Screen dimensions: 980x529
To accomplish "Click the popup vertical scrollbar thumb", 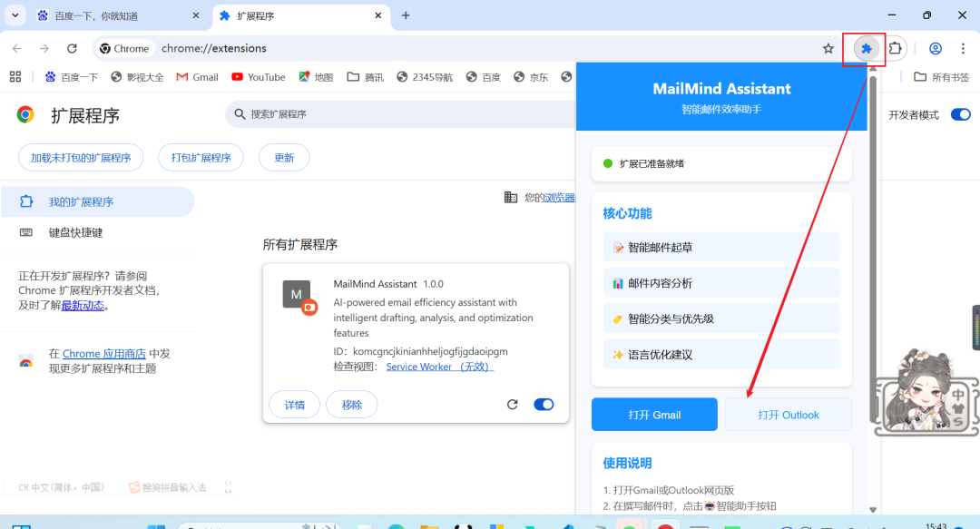I will [873, 249].
